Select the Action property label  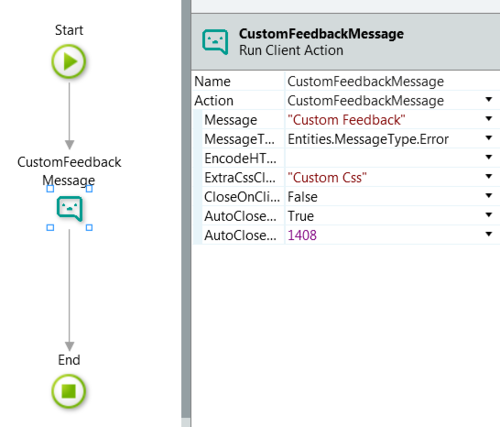tap(214, 101)
